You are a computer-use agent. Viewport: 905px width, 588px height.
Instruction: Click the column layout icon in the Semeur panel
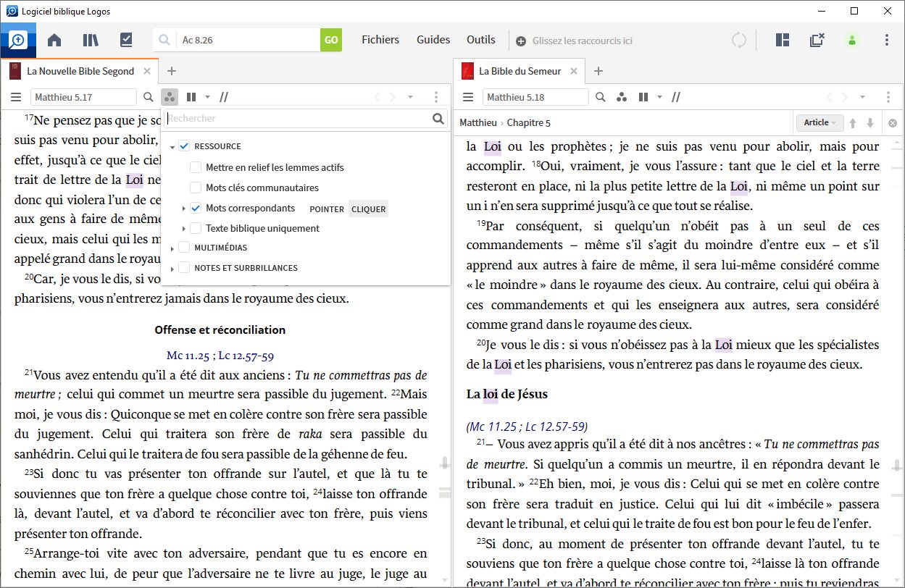(643, 97)
